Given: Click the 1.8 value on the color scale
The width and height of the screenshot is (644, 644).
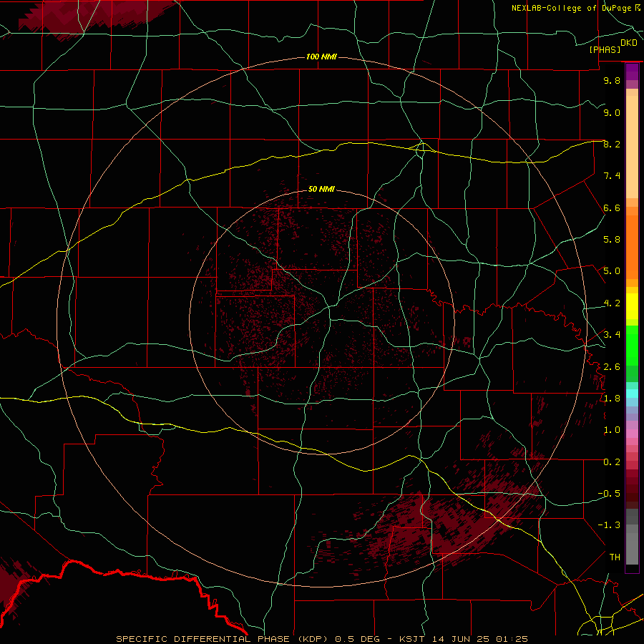Looking at the screenshot, I should point(612,399).
